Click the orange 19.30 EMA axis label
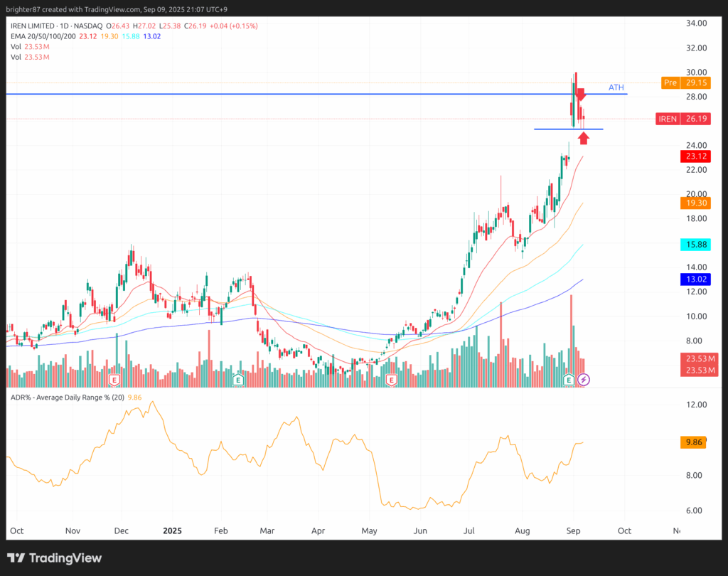728x576 pixels. click(695, 203)
